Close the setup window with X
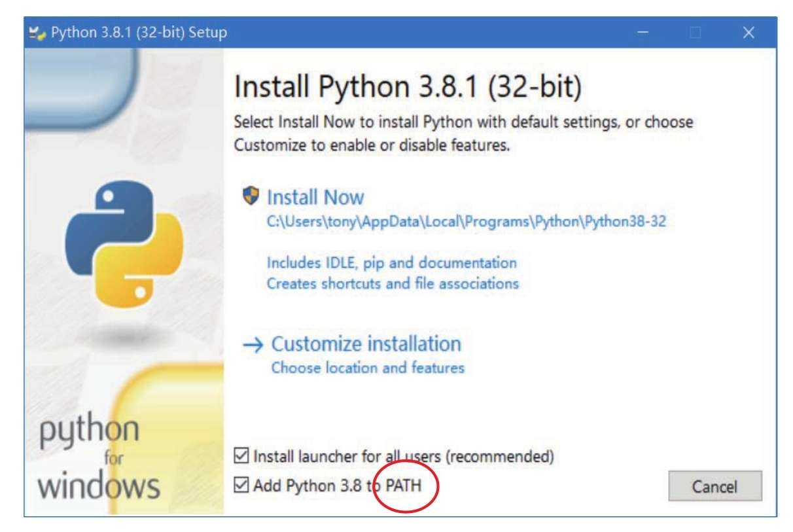This screenshot has height=532, width=793. click(x=749, y=32)
